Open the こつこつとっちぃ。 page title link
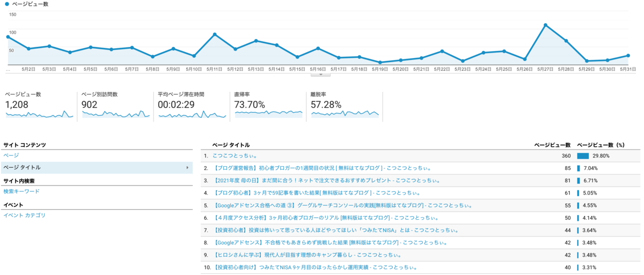644x275 pixels. click(x=235, y=156)
